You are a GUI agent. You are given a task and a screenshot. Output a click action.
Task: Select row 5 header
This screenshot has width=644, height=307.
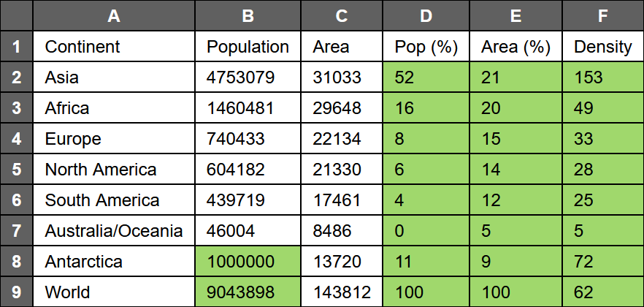click(16, 170)
